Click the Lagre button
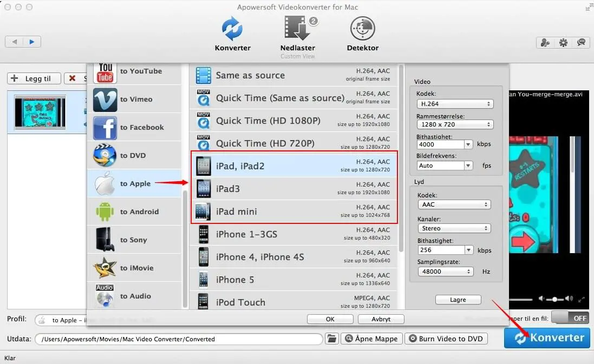Viewport: 594px width, 364px height. [x=458, y=300]
